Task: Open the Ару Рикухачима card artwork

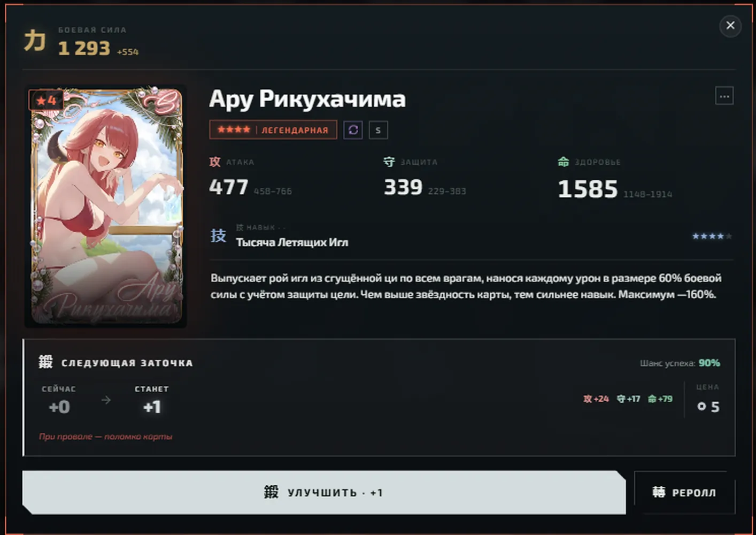Action: click(106, 206)
